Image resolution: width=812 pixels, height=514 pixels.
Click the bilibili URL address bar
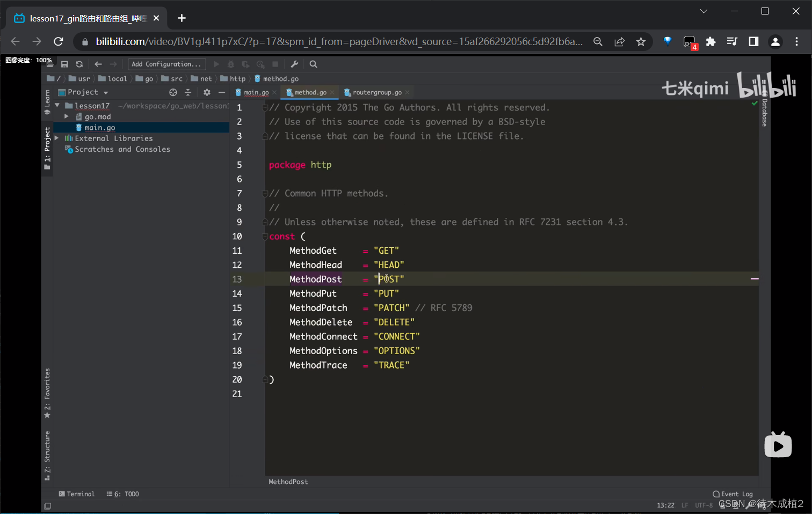click(x=339, y=41)
